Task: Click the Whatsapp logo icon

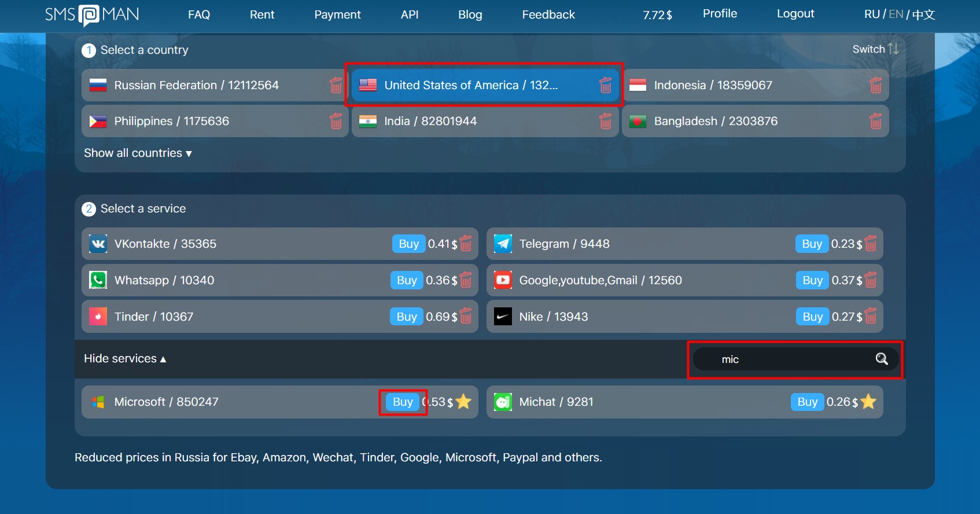Action: tap(98, 280)
